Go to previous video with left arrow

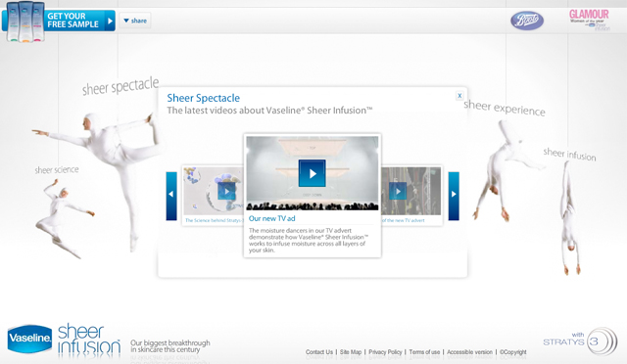pos(171,196)
